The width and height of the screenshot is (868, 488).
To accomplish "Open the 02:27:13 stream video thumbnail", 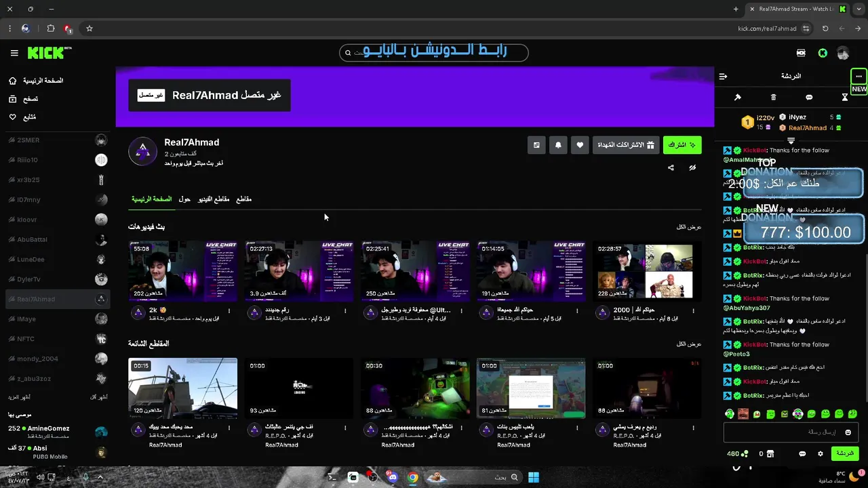I will coord(299,270).
